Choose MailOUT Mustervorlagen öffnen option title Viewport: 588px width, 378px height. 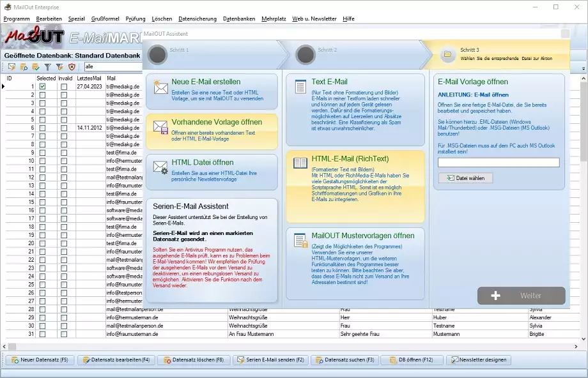[x=363, y=236]
